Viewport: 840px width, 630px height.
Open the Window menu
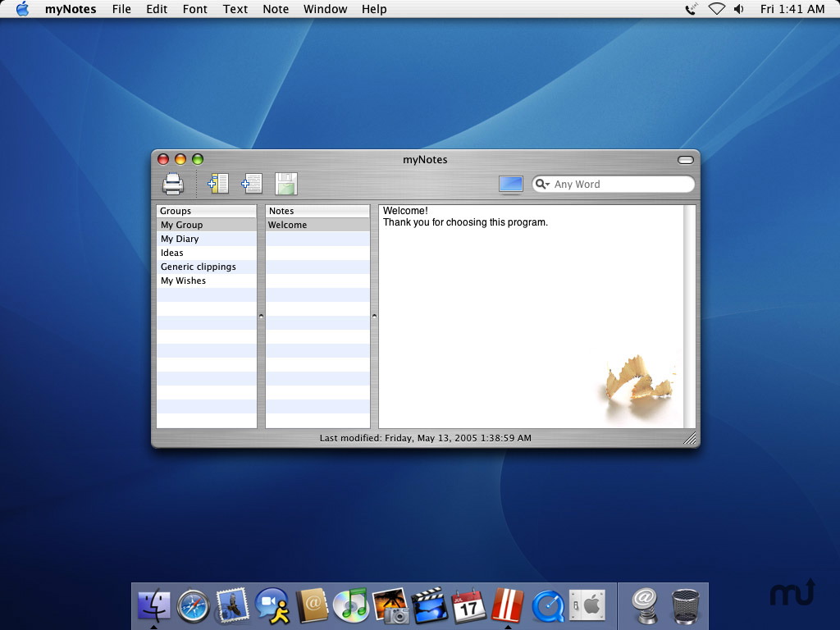[x=325, y=9]
